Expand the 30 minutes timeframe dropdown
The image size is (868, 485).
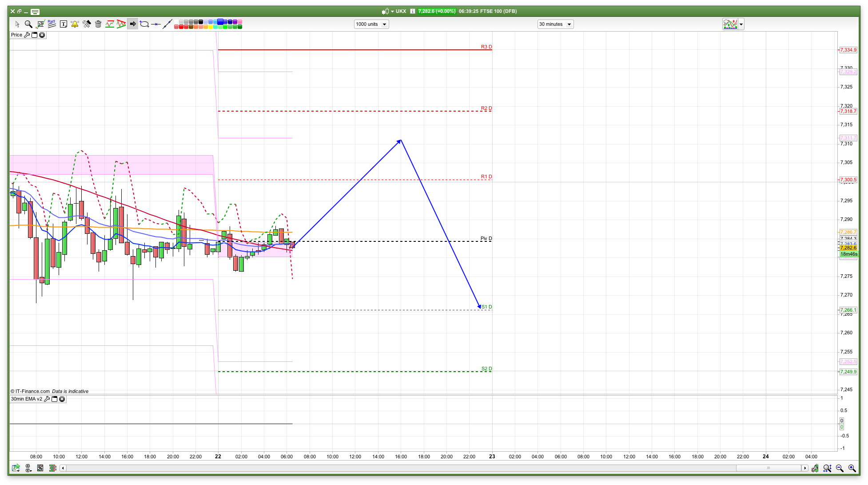pyautogui.click(x=555, y=24)
